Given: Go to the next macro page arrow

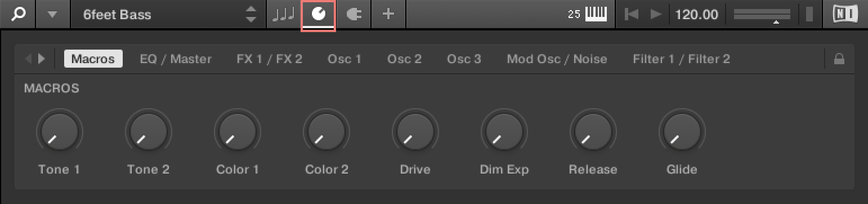Looking at the screenshot, I should coord(41,59).
